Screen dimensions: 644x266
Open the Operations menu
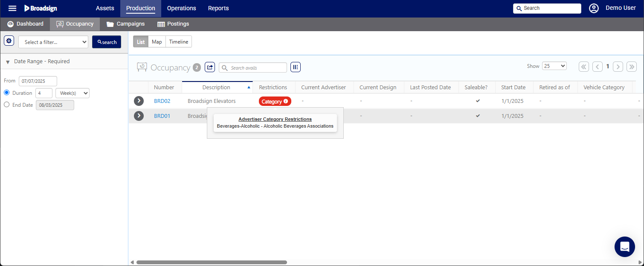[x=182, y=8]
